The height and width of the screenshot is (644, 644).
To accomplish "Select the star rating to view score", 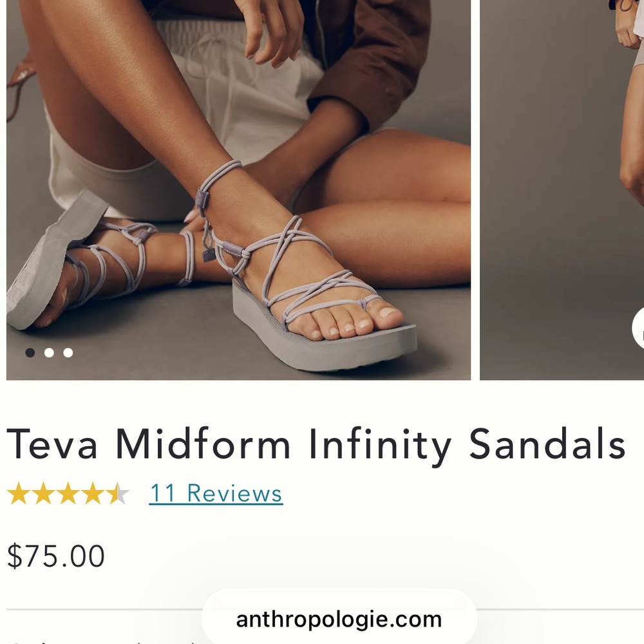I will (67, 493).
